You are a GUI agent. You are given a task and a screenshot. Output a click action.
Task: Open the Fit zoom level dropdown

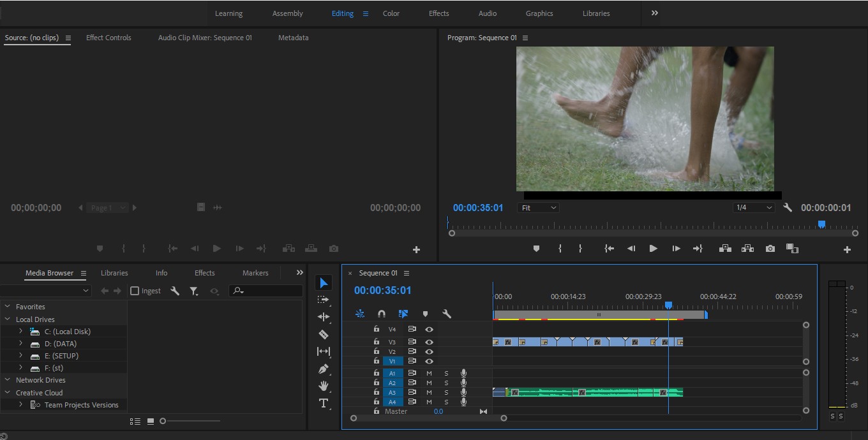click(539, 207)
